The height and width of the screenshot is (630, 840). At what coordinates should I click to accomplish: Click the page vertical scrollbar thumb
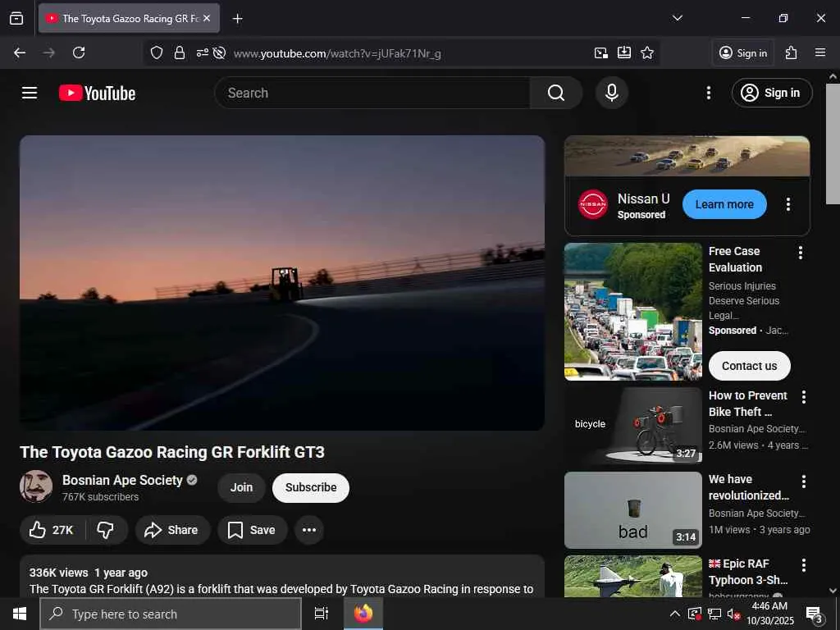833,144
